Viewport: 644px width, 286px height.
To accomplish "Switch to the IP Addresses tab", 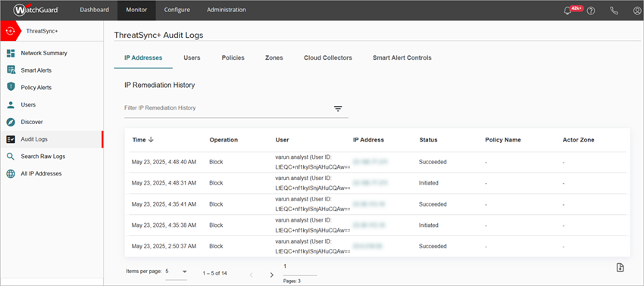I will pyautogui.click(x=143, y=58).
